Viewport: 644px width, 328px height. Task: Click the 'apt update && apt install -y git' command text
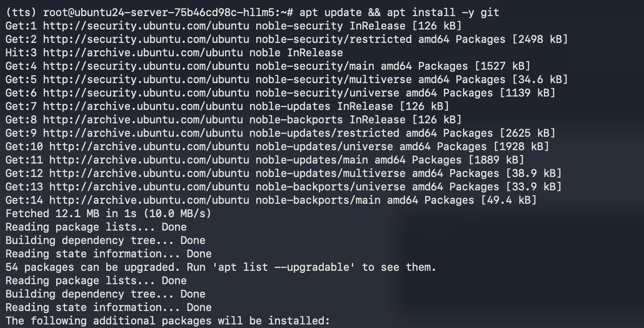pyautogui.click(x=399, y=13)
